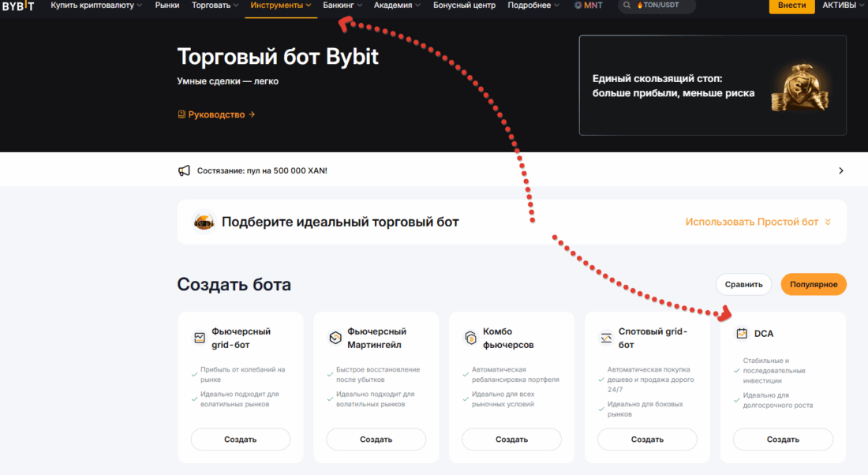868x475 pixels.
Task: Click text Прибыль от колебаний на рынке
Action: [242, 375]
